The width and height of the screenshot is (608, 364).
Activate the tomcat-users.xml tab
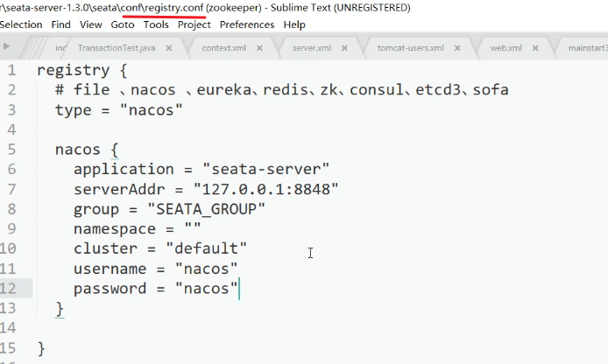pyautogui.click(x=410, y=47)
